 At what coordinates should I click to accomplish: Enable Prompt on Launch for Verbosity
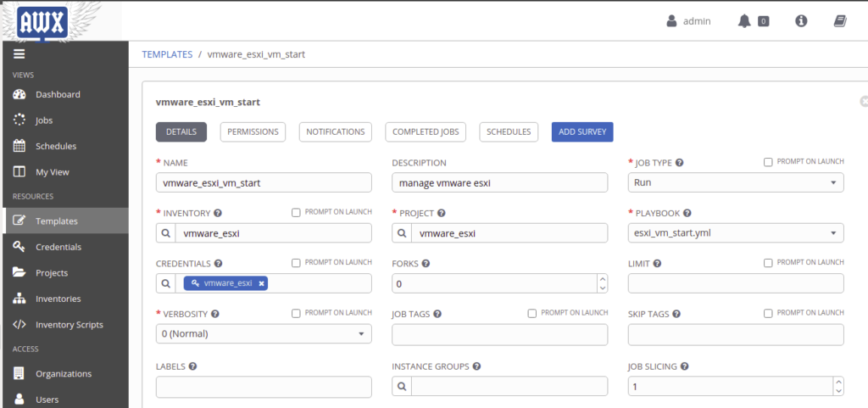[296, 313]
